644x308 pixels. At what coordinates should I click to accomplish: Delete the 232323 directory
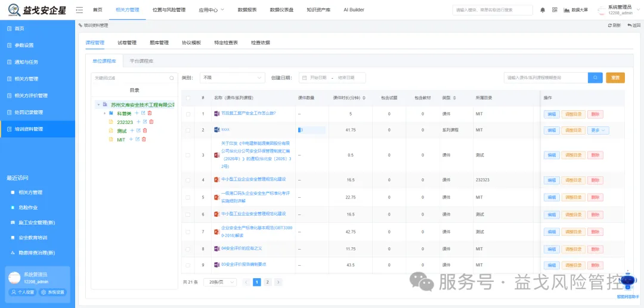click(x=151, y=122)
